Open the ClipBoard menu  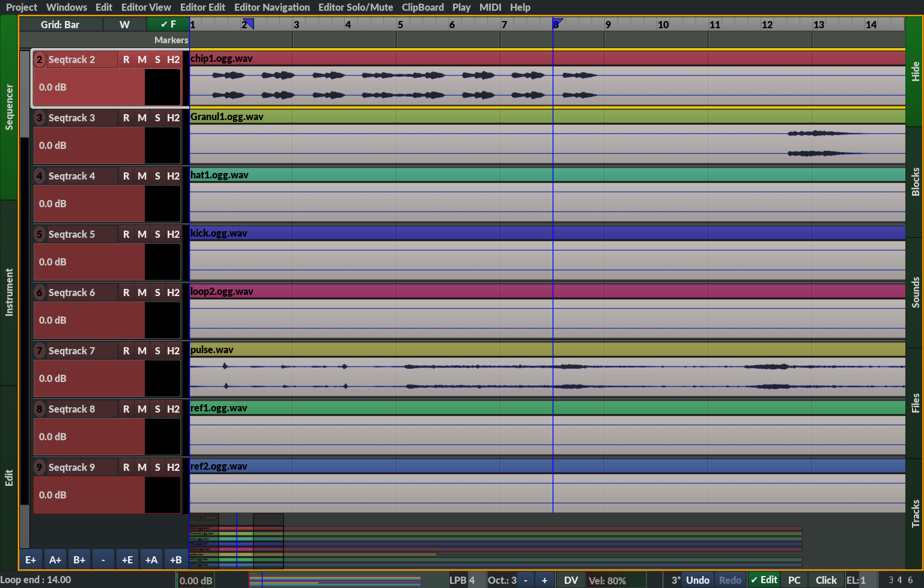pos(422,7)
